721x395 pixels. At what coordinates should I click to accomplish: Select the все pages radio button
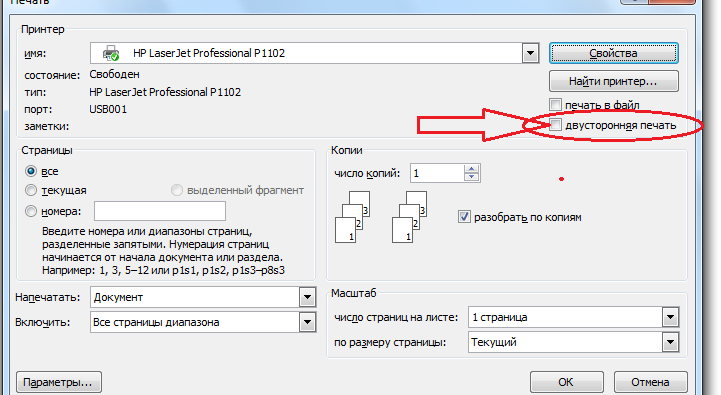click(x=31, y=171)
